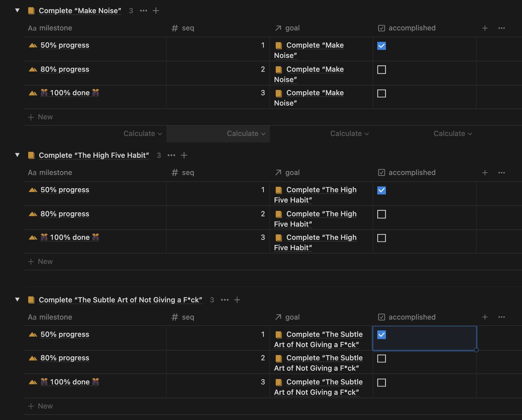Open the 100% done milestone in Subtle Art
Screen dimensions: 522x420
coord(70,382)
